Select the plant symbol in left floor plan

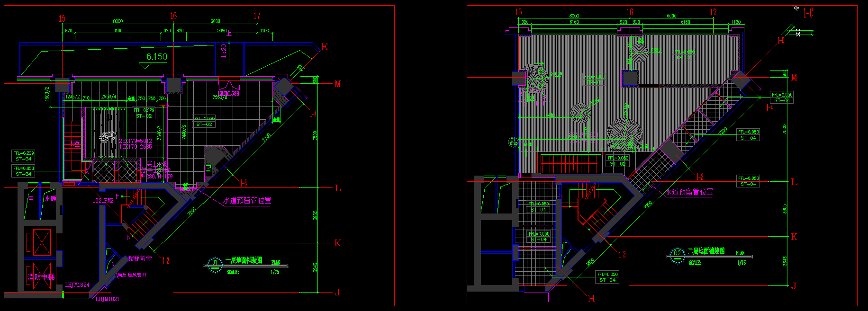[x=108, y=137]
